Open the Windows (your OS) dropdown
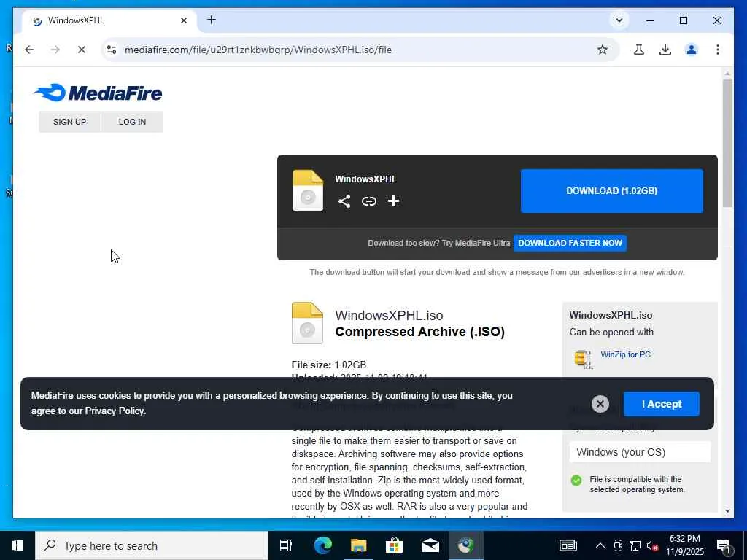The height and width of the screenshot is (560, 747). pos(640,452)
